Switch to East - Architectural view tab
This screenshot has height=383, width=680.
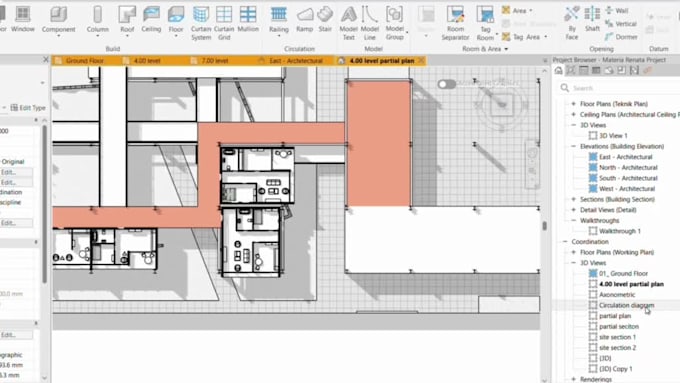(x=296, y=61)
